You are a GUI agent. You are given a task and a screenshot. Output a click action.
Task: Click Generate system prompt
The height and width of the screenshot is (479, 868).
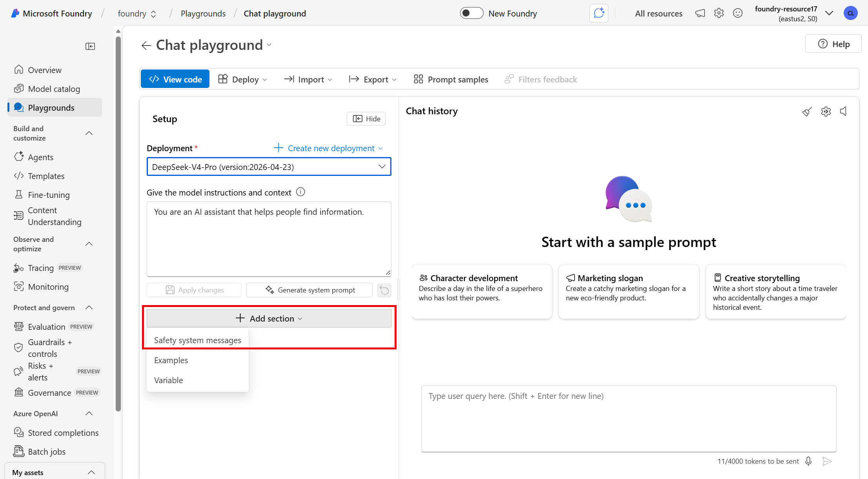tap(309, 290)
